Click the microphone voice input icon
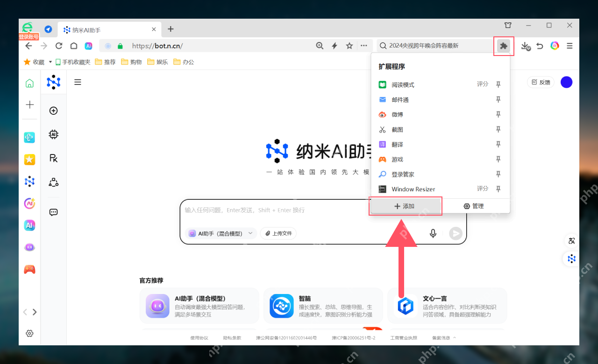Image resolution: width=598 pixels, height=364 pixels. pos(433,233)
